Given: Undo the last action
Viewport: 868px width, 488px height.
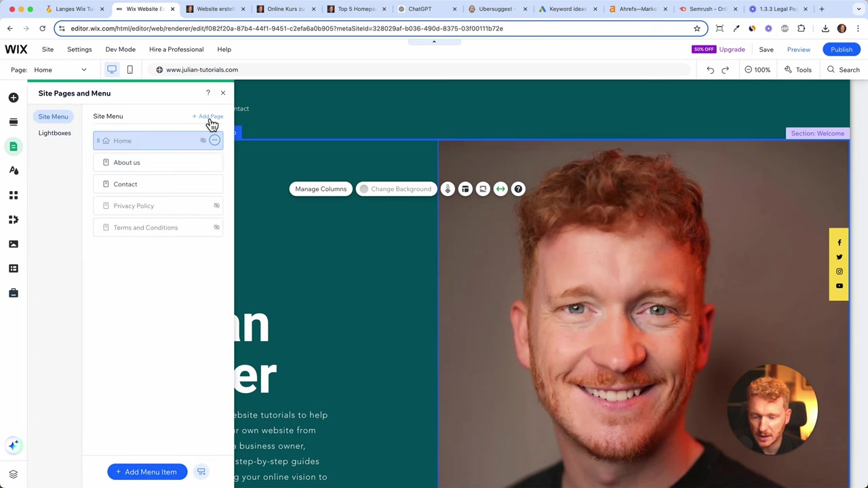Looking at the screenshot, I should (x=710, y=70).
